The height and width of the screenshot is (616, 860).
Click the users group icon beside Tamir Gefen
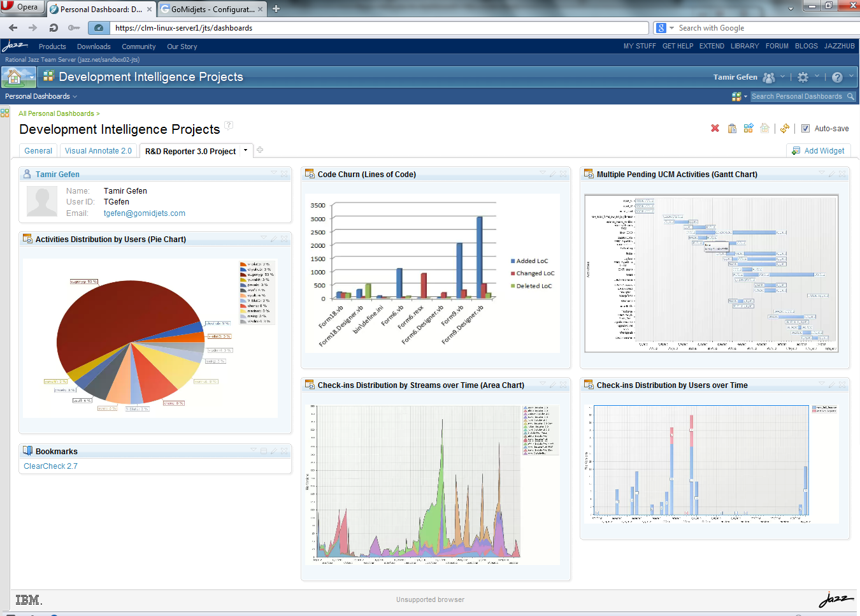click(x=769, y=77)
